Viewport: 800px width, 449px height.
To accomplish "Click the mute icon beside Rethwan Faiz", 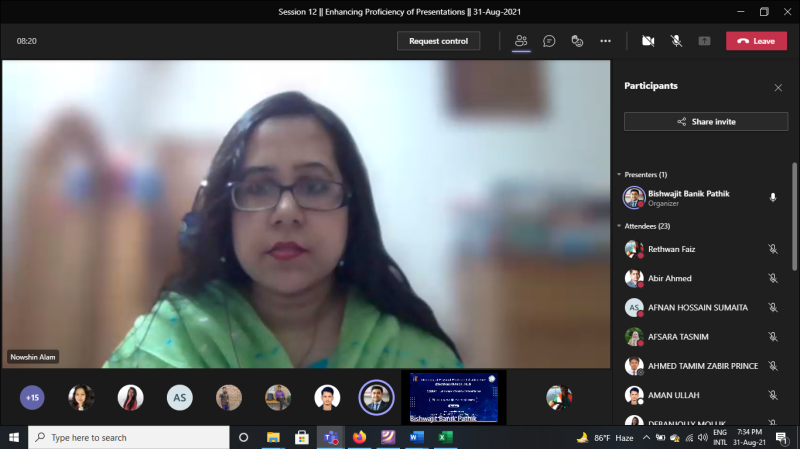I will pos(772,249).
